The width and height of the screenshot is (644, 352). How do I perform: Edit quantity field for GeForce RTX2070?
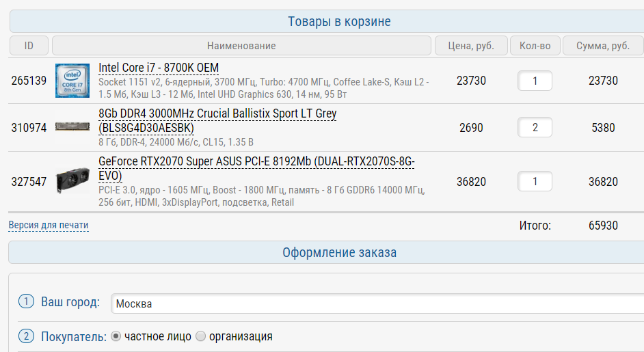(535, 182)
